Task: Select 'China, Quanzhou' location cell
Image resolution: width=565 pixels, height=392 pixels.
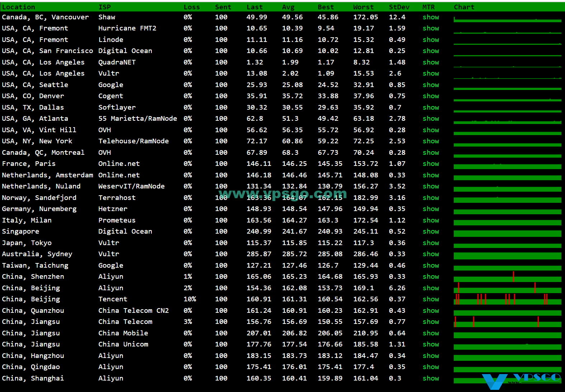Action: [x=33, y=311]
